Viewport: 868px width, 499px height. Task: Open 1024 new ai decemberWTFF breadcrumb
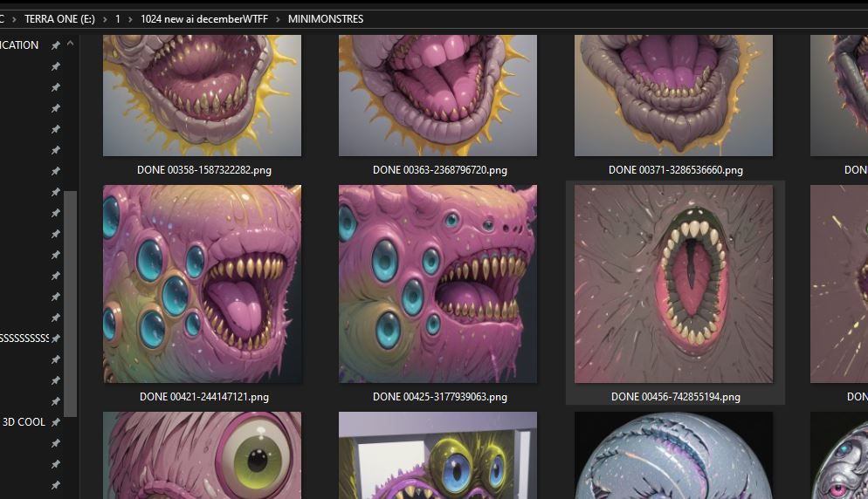click(x=204, y=19)
